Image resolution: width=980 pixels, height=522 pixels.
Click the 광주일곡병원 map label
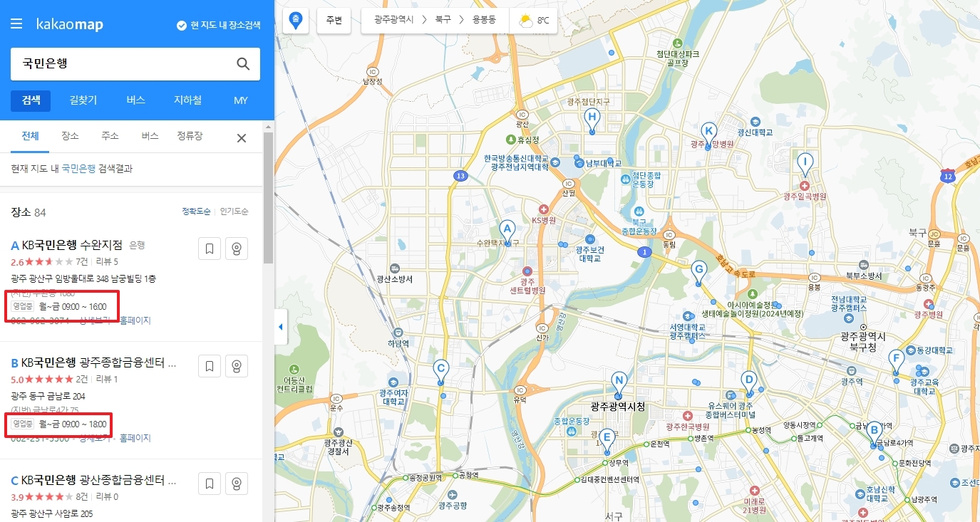click(x=804, y=196)
